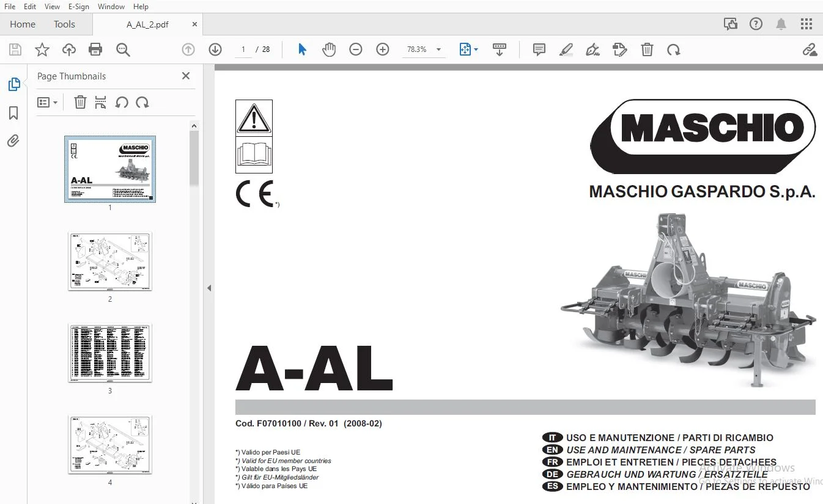Close the Page Thumbnails panel

[186, 76]
